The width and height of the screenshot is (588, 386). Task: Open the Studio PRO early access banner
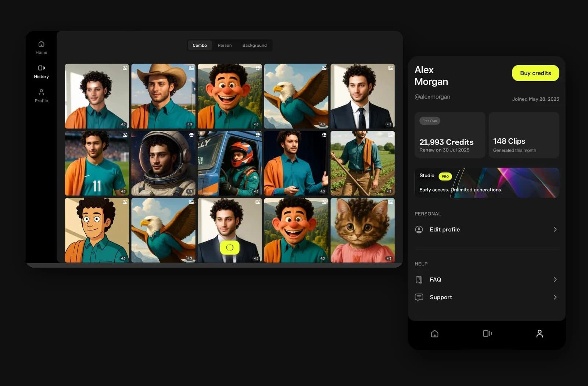pyautogui.click(x=487, y=183)
